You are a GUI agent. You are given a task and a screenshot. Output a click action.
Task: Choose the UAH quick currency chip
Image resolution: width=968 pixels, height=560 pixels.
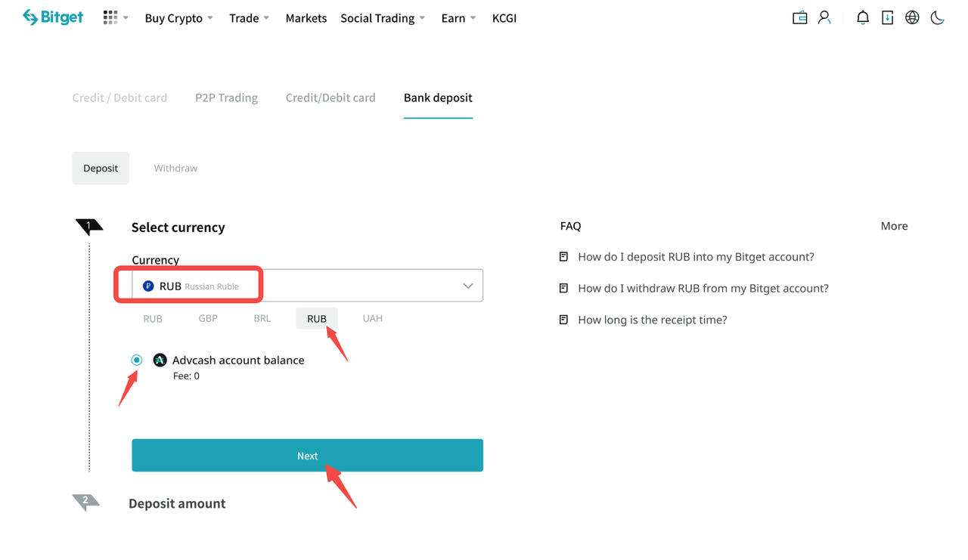point(373,318)
